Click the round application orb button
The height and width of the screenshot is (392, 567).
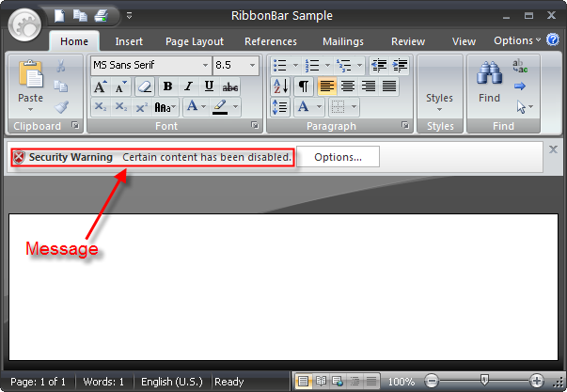point(25,25)
